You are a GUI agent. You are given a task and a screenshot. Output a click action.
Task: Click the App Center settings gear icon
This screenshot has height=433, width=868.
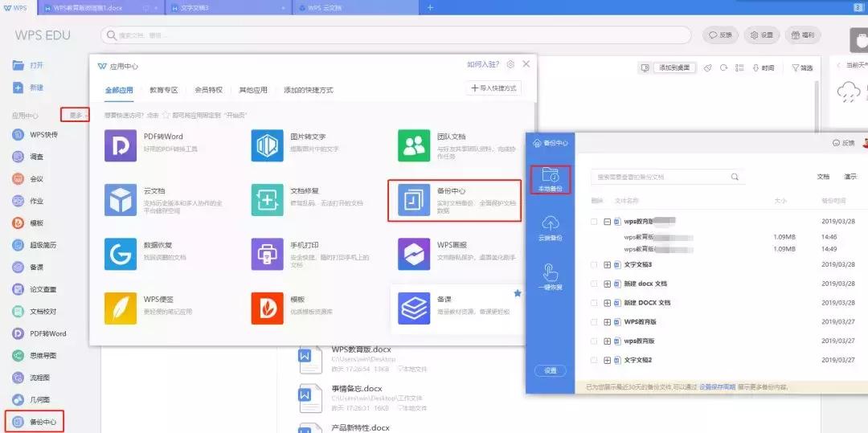coord(510,65)
